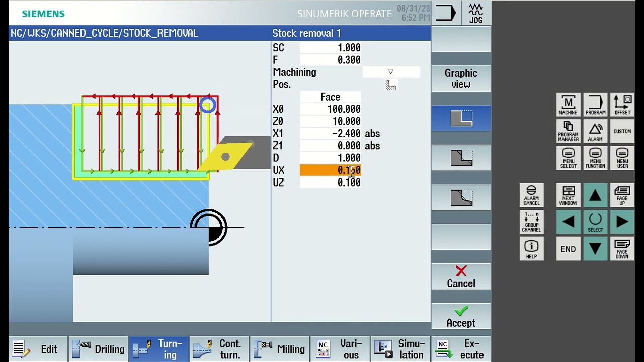The width and height of the screenshot is (644, 362).
Task: Open the Turning softkey
Action: pos(159,349)
